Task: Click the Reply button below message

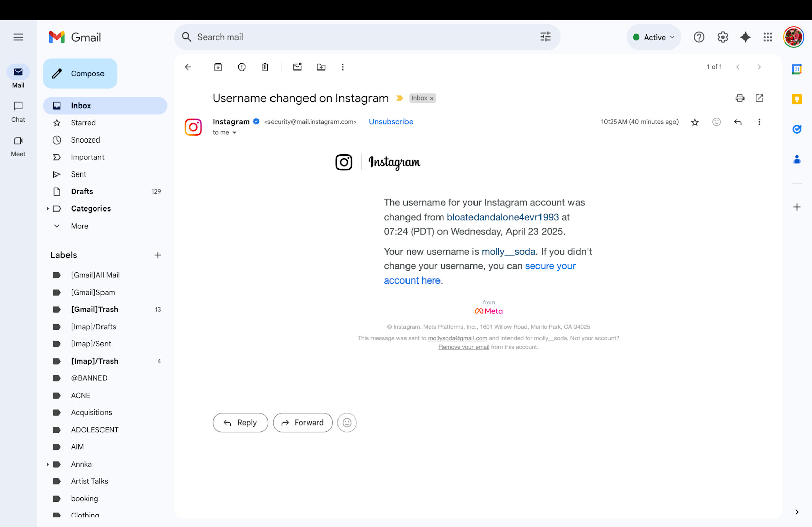Action: [x=240, y=423]
